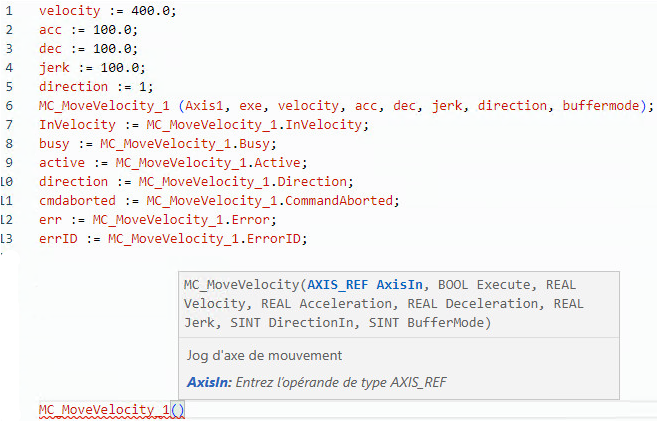Click the 'exe' argument on line 6
This screenshot has height=421, width=657.
point(251,106)
